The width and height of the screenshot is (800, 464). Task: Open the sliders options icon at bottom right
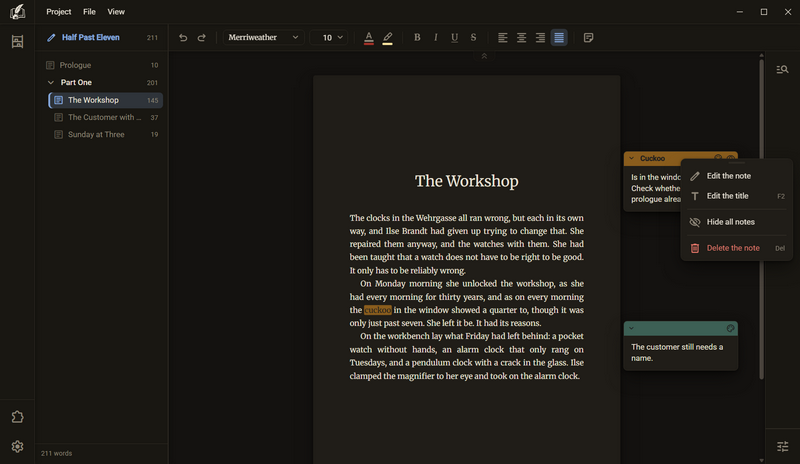[782, 447]
